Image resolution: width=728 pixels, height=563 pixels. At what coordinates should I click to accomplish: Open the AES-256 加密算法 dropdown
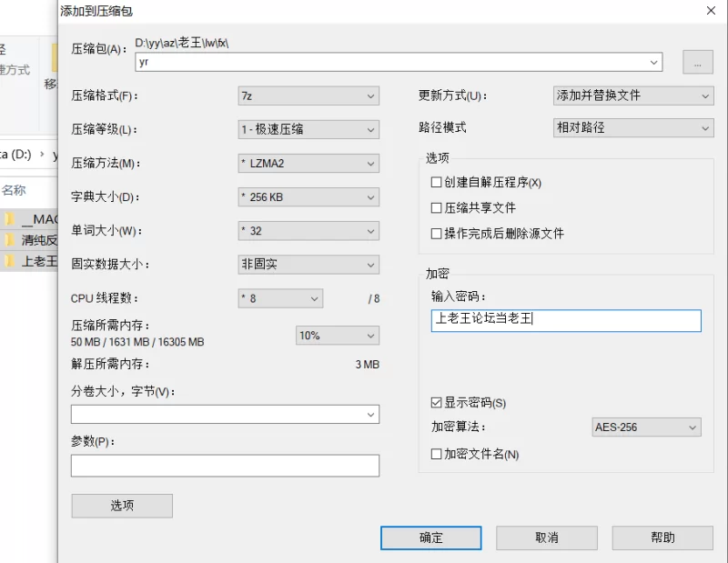tap(646, 427)
